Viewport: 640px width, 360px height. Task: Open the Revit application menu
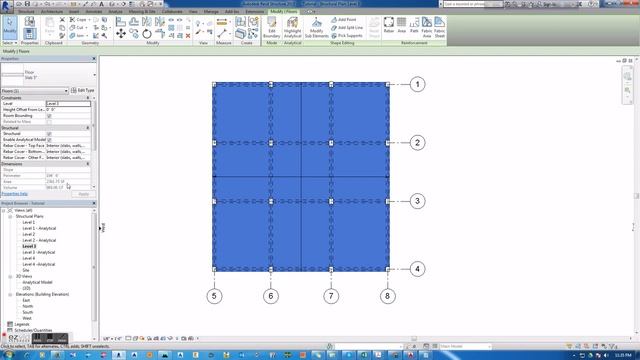[x=6, y=6]
